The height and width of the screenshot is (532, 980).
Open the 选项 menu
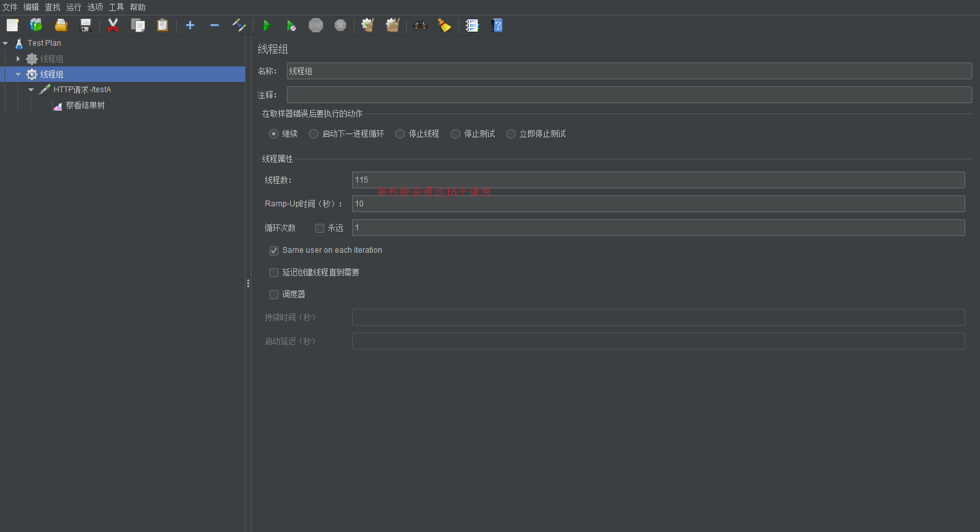click(95, 7)
